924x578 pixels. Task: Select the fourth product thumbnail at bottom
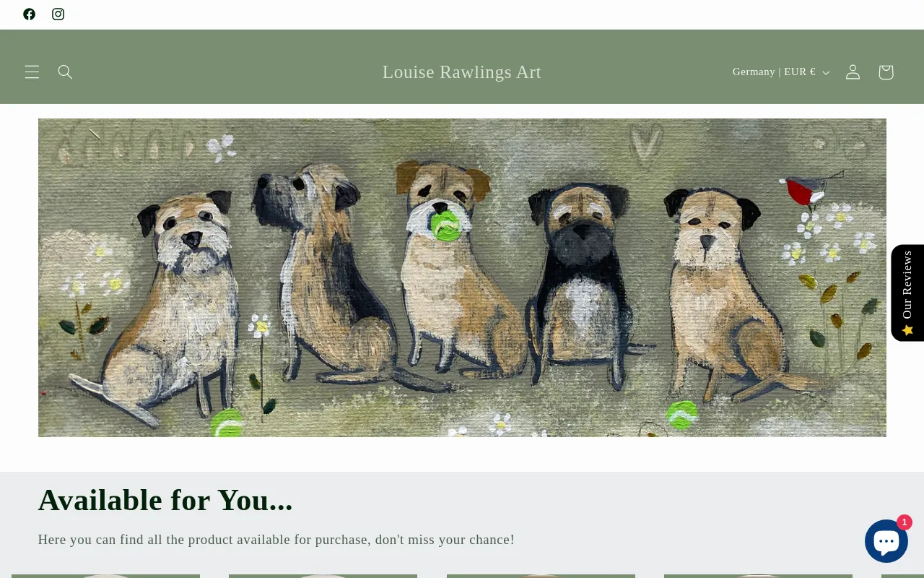tap(758, 576)
